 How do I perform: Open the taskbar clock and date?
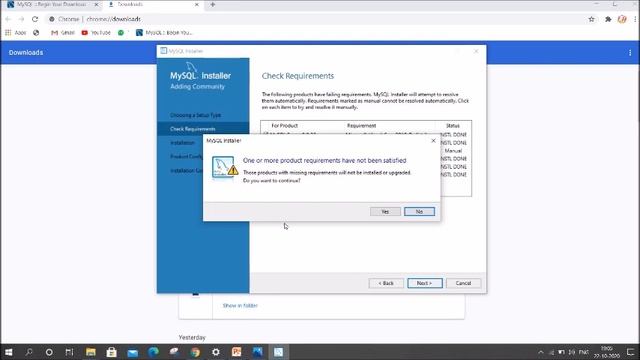pos(607,352)
